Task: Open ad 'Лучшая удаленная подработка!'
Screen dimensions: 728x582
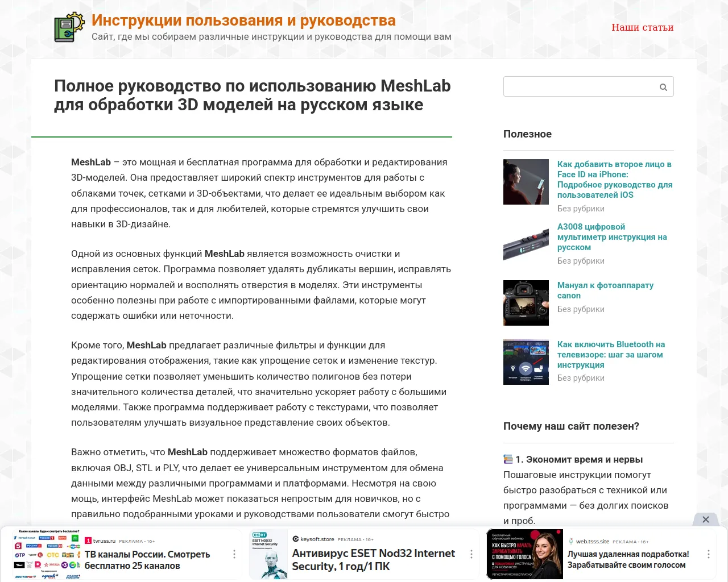Action: point(628,560)
